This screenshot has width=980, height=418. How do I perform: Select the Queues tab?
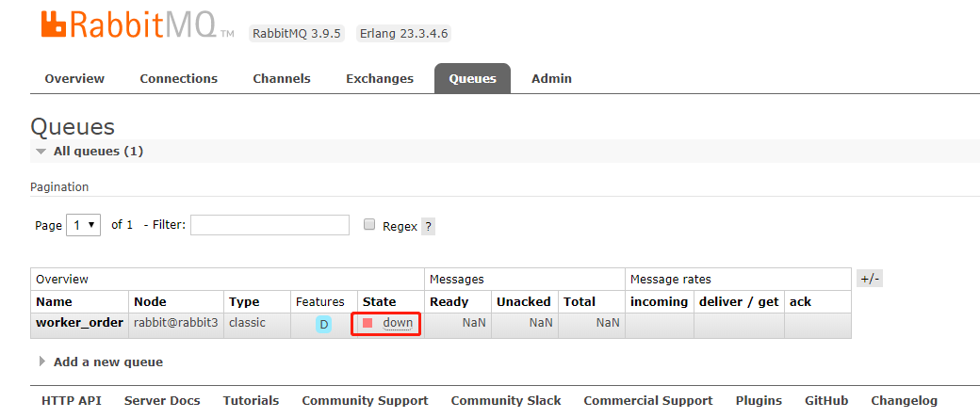coord(472,79)
